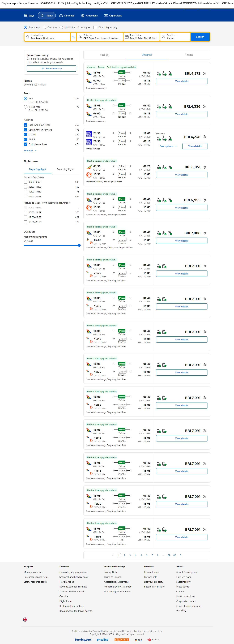Click the info icon beside the Best tab
Viewport: 234px width, 644px height.
[x=108, y=55]
